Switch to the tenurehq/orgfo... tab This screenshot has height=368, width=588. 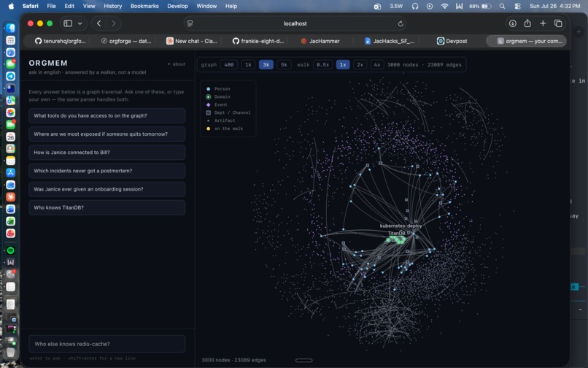(60, 41)
